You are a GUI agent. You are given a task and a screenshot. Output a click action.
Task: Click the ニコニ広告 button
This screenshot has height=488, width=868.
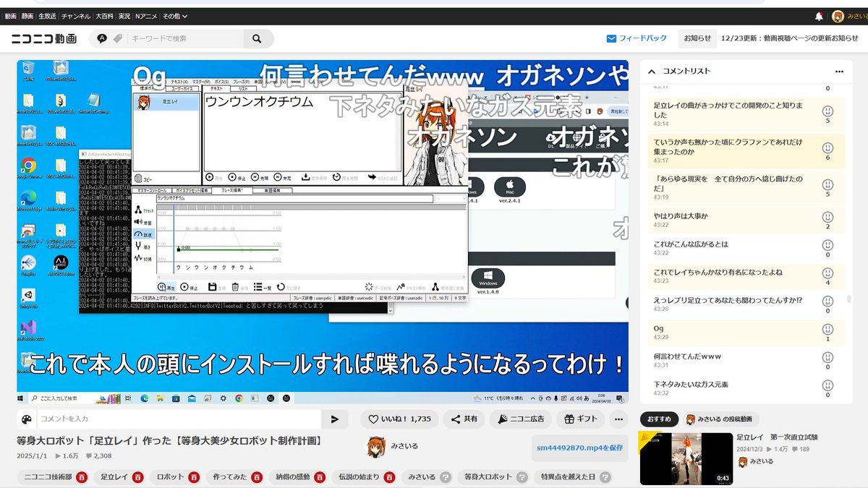click(x=521, y=419)
